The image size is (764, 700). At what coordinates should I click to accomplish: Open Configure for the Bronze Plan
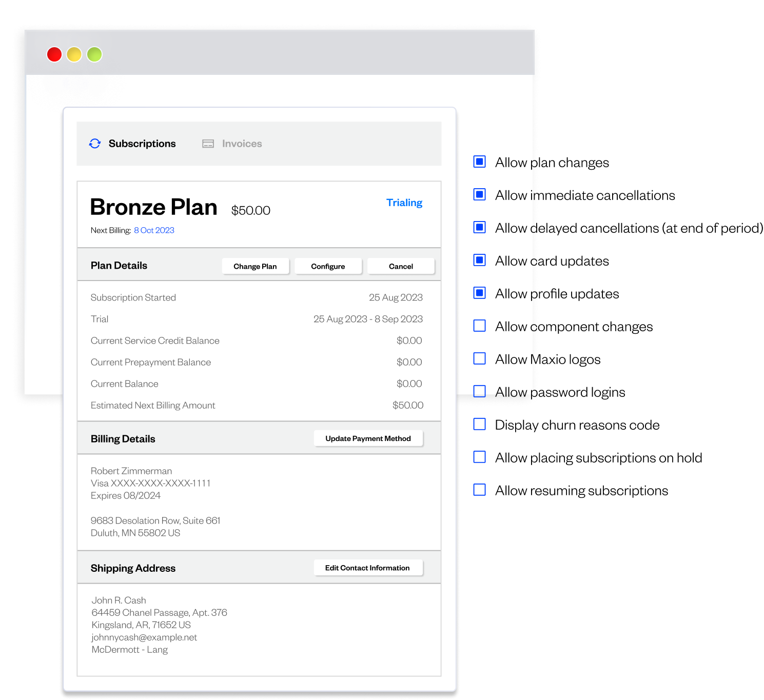[x=328, y=266]
